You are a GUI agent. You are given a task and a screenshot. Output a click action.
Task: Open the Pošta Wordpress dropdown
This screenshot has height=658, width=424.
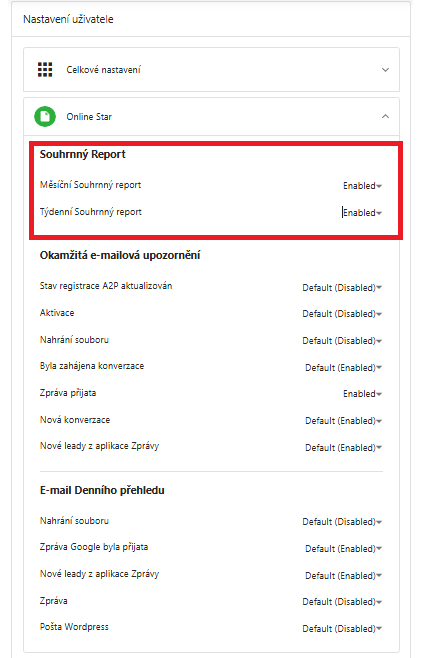(342, 629)
